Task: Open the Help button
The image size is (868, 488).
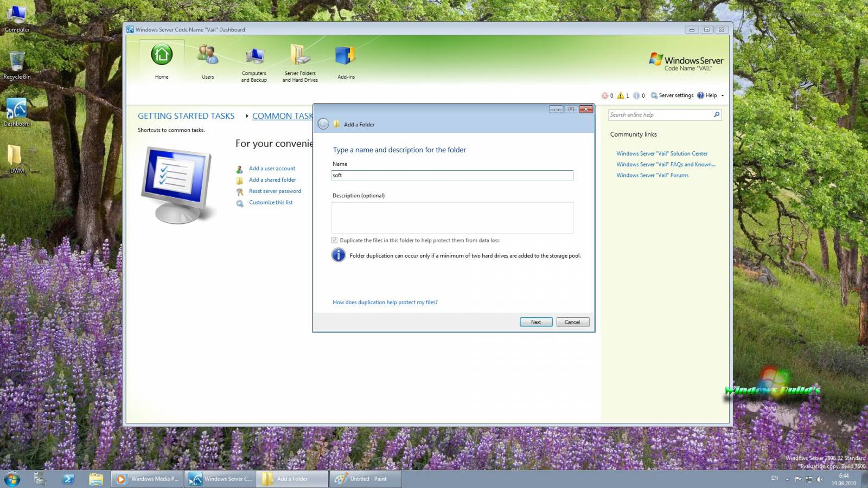Action: coord(707,95)
